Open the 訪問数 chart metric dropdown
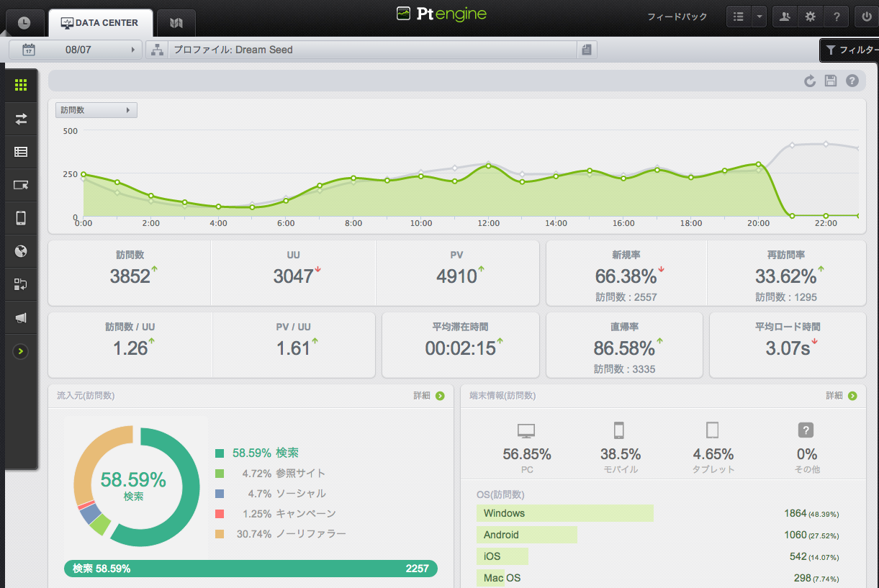The height and width of the screenshot is (588, 879). pyautogui.click(x=96, y=110)
